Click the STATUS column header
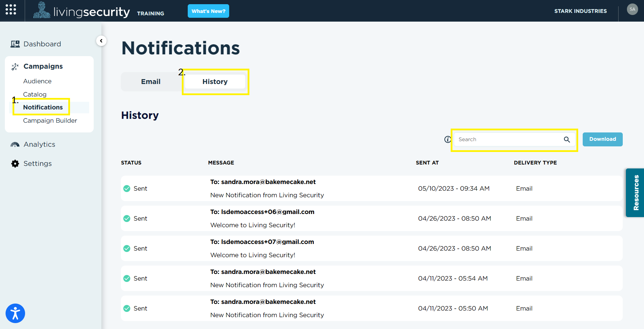 (x=131, y=163)
